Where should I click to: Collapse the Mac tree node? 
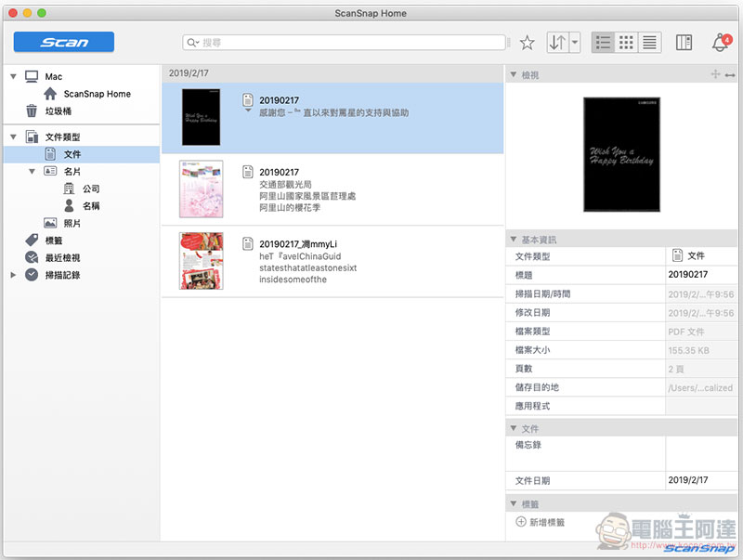pos(13,76)
